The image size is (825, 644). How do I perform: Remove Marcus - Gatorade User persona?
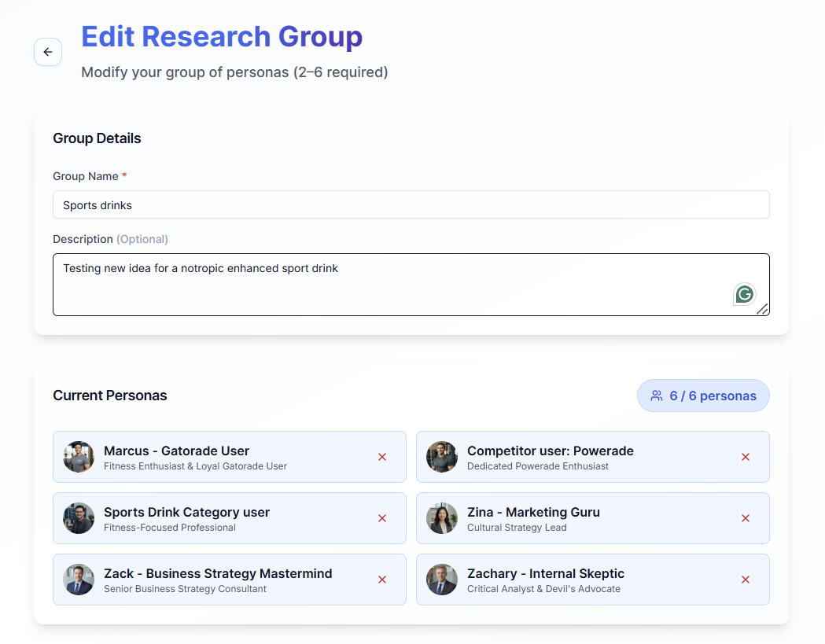pos(382,457)
